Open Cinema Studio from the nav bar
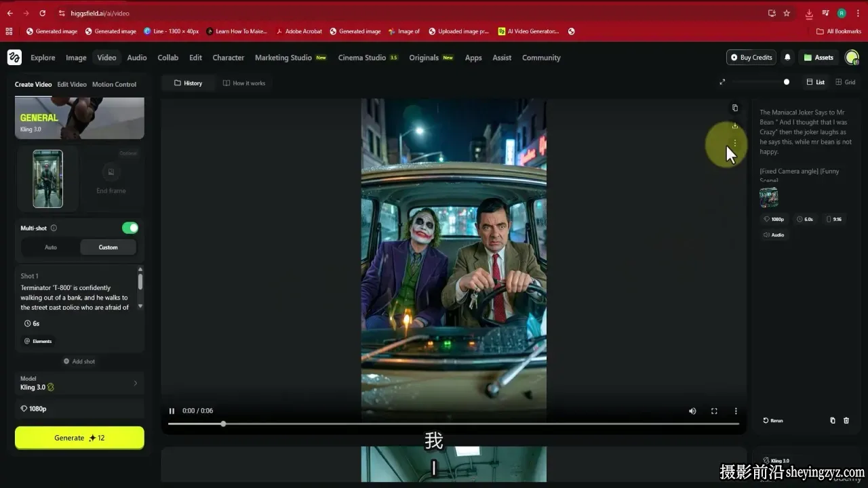This screenshot has width=868, height=488. [368, 58]
